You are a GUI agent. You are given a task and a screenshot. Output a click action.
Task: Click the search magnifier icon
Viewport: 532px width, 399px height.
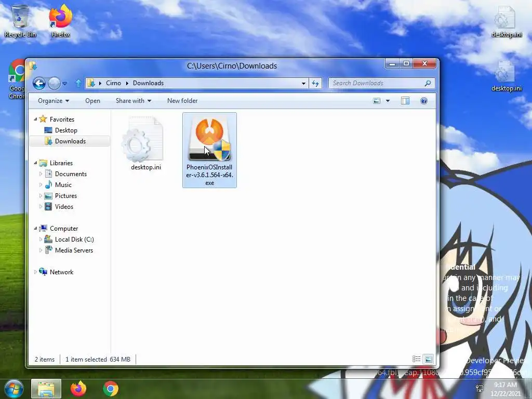tap(428, 83)
